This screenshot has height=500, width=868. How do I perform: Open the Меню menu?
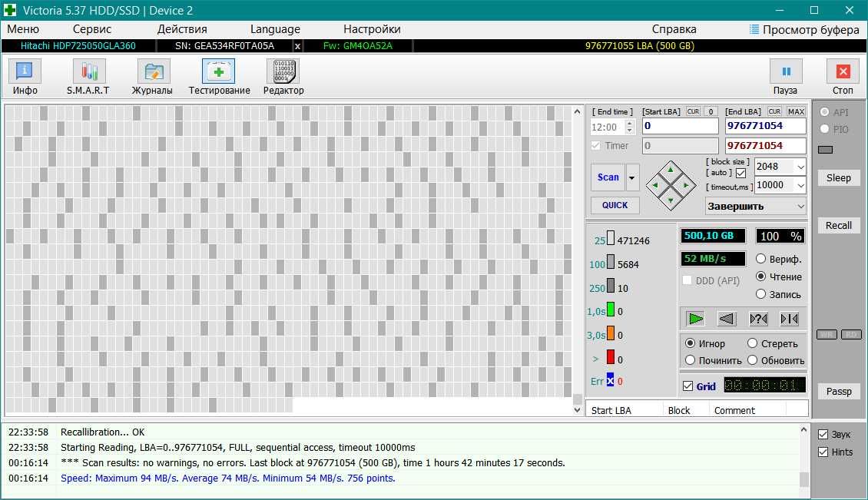tap(23, 29)
